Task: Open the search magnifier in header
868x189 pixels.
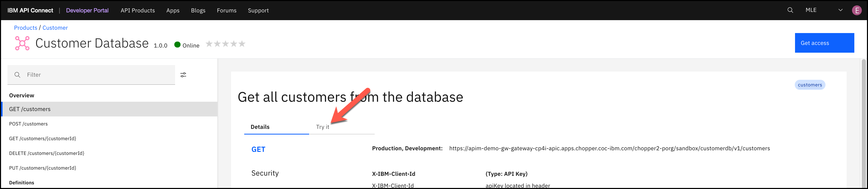Action: (x=790, y=10)
